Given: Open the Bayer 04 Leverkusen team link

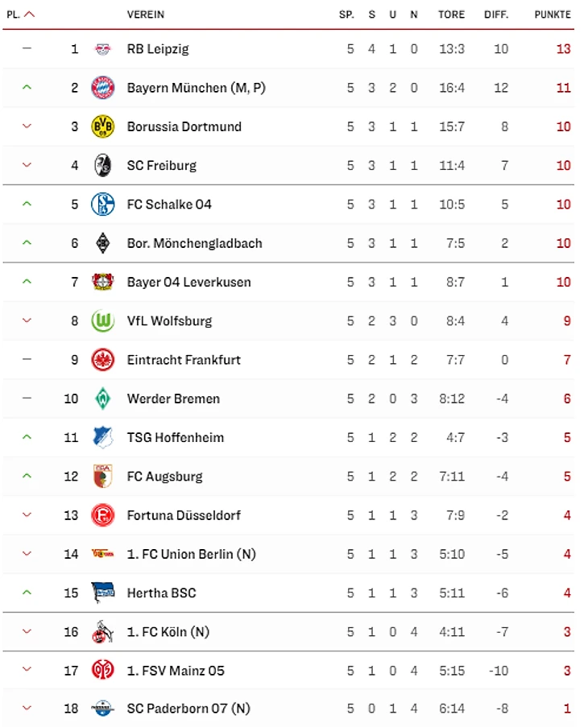Looking at the screenshot, I should point(188,282).
